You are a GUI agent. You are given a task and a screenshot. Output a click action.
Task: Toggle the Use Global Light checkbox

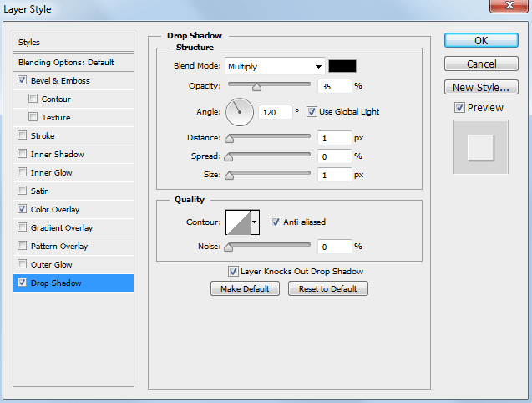click(x=312, y=111)
